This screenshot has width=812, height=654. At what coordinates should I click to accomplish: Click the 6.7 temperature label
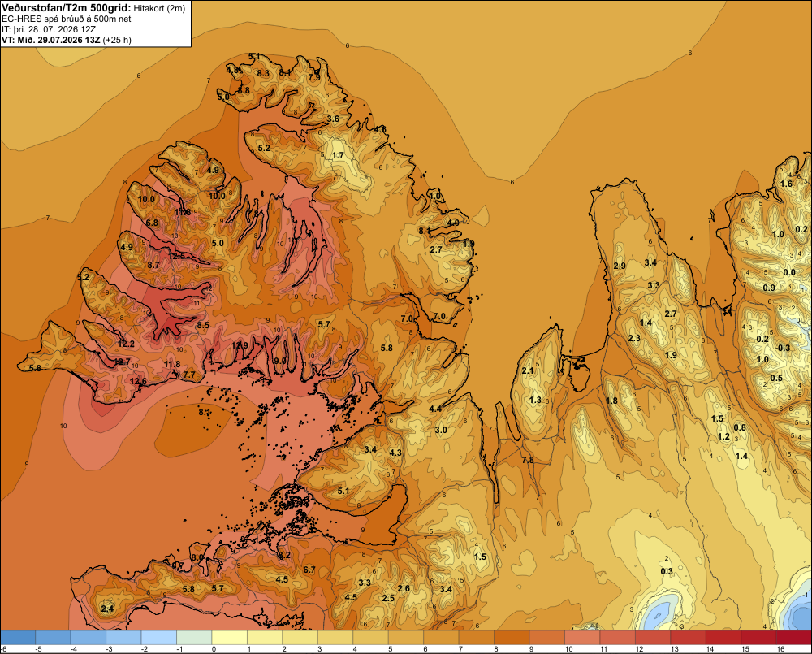[x=309, y=570]
